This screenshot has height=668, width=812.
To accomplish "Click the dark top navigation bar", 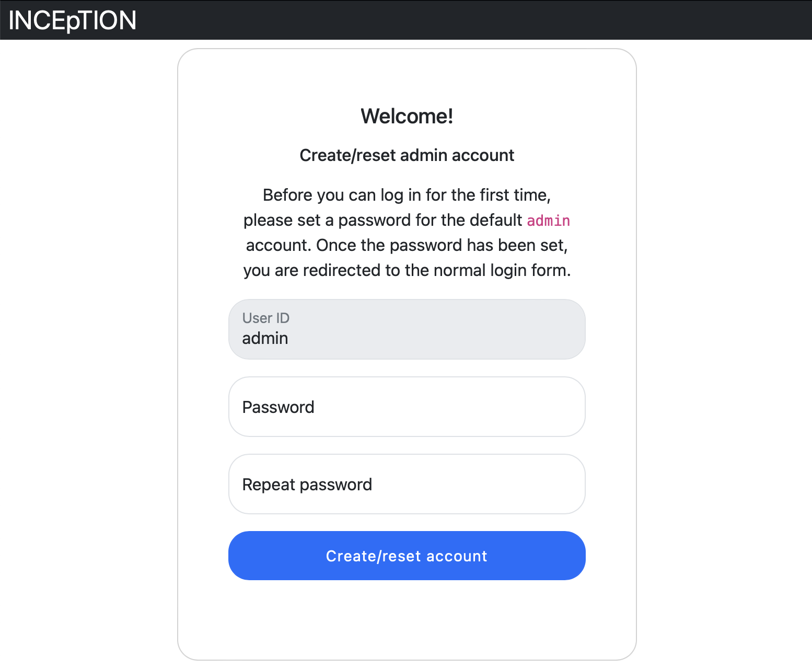I will (x=470, y=19).
